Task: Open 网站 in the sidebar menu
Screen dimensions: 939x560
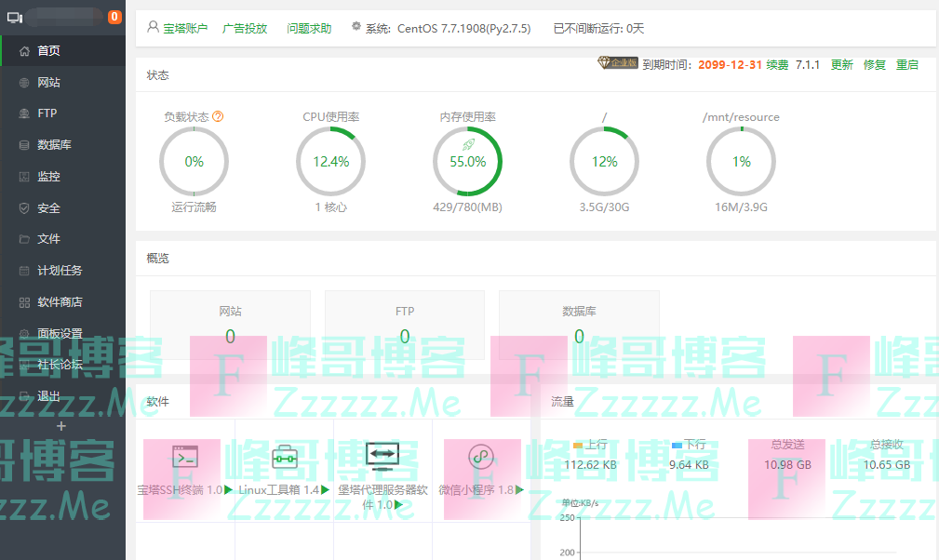Action: pos(48,83)
